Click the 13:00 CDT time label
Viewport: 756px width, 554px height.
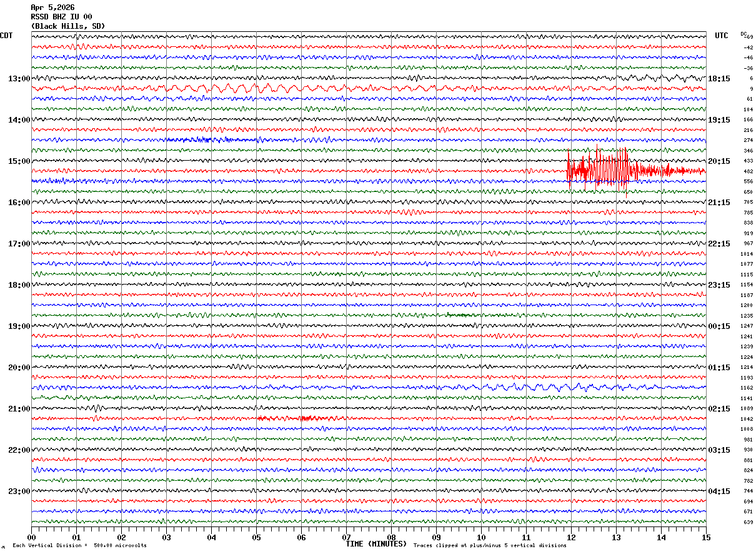19,79
